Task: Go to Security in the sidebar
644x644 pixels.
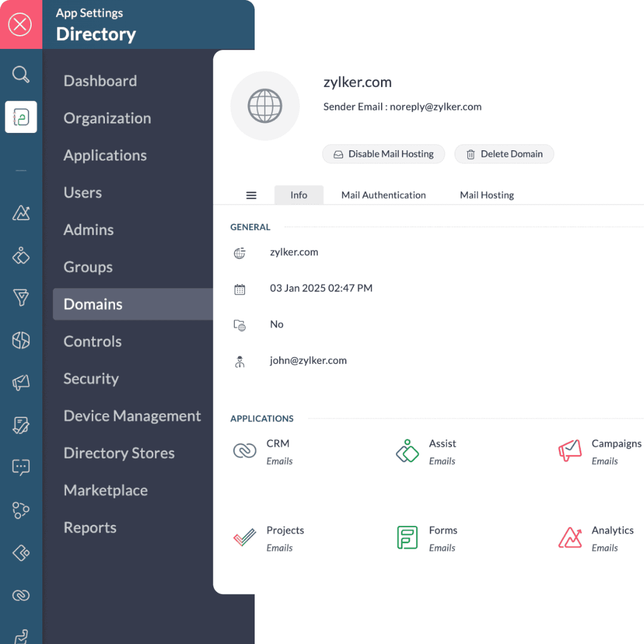Action: [91, 379]
